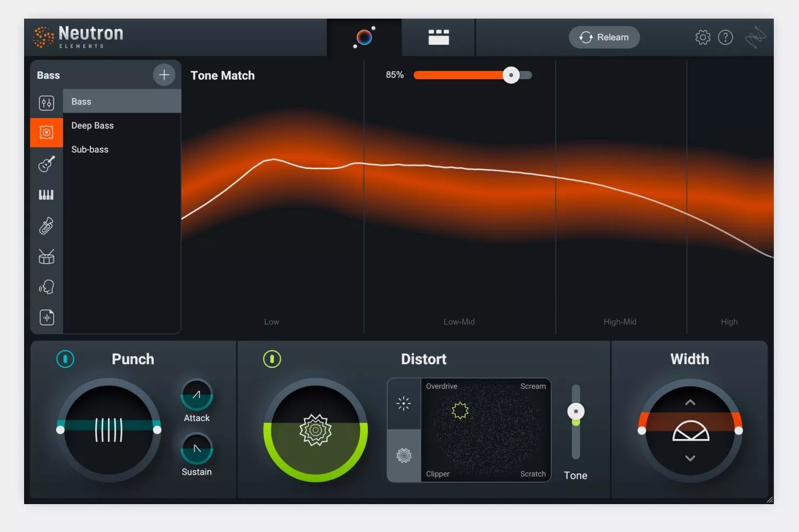
Task: Select the layered flower distortion mode button
Action: point(404,455)
